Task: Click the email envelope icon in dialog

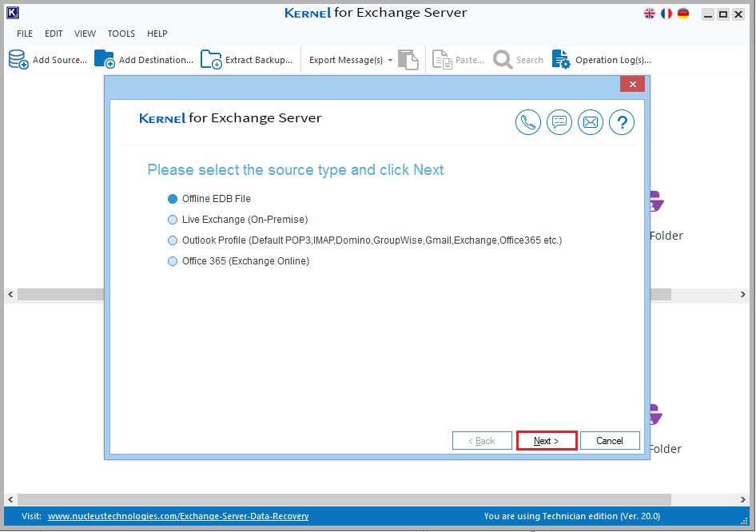Action: pos(591,122)
